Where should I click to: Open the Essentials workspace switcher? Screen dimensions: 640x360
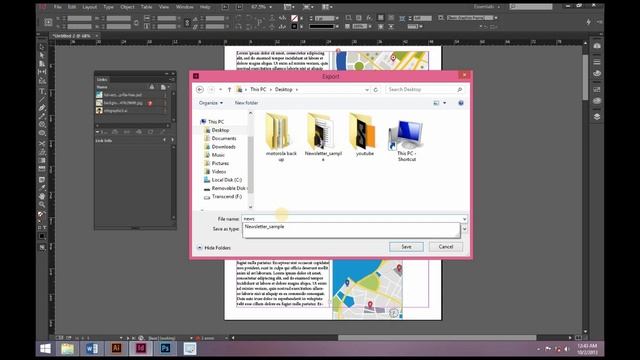(487, 7)
